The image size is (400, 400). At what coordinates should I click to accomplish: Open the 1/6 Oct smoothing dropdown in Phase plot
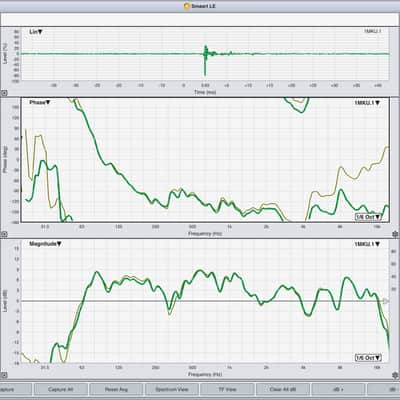pyautogui.click(x=368, y=217)
